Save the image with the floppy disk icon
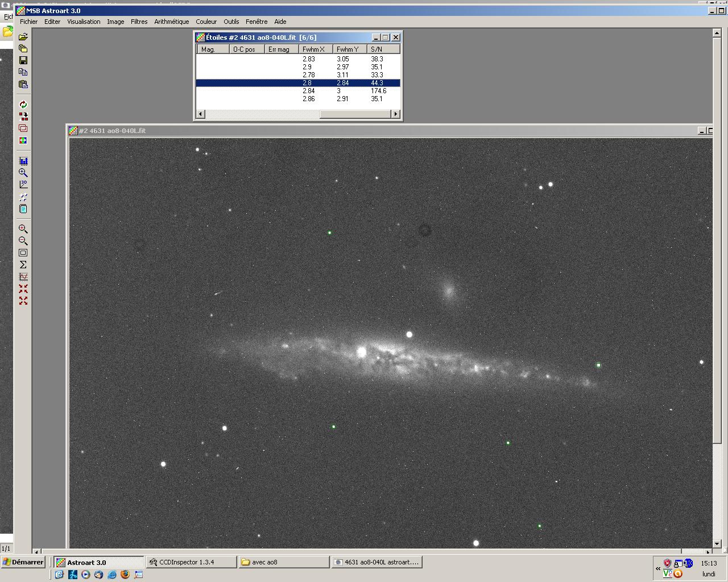728x582 pixels. (23, 60)
